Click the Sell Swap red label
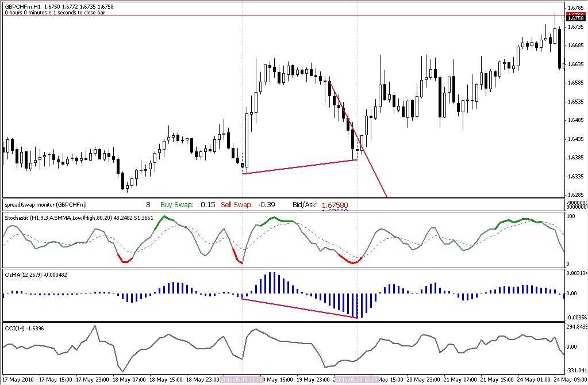Viewport: 588px width, 385px height. click(x=237, y=205)
